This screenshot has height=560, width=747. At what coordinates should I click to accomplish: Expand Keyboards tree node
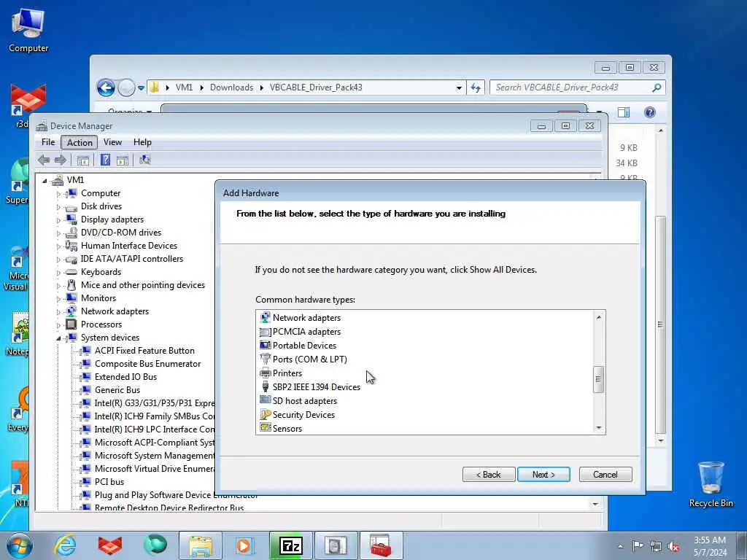[58, 273]
